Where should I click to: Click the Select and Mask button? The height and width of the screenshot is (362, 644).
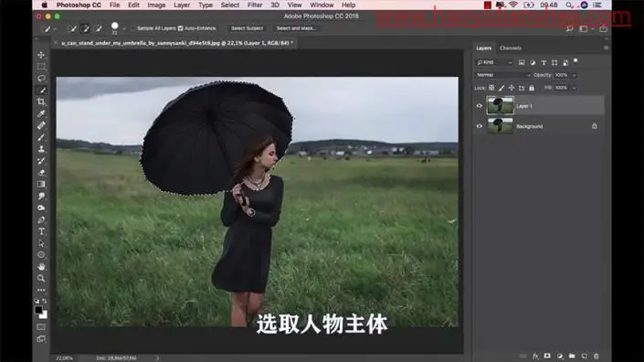point(296,28)
